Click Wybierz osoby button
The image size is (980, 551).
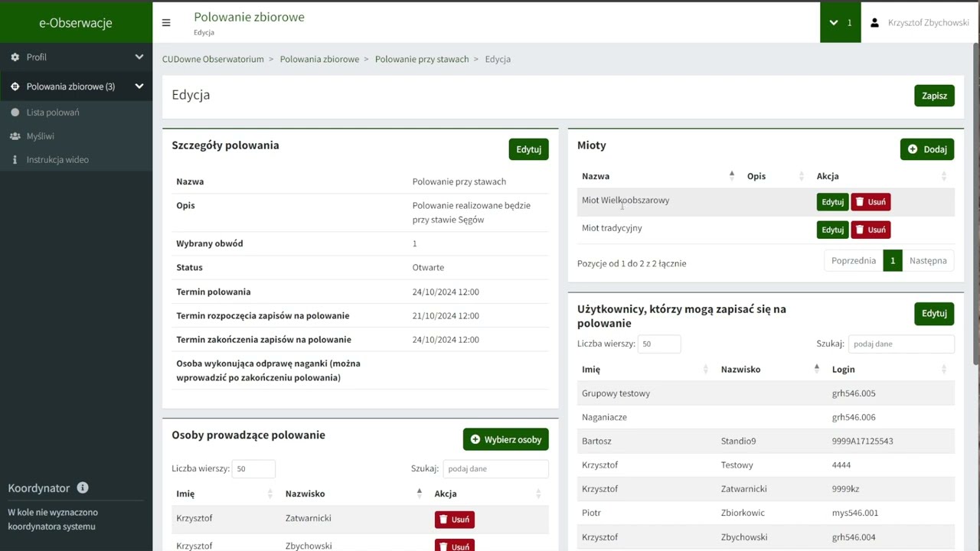(x=505, y=439)
